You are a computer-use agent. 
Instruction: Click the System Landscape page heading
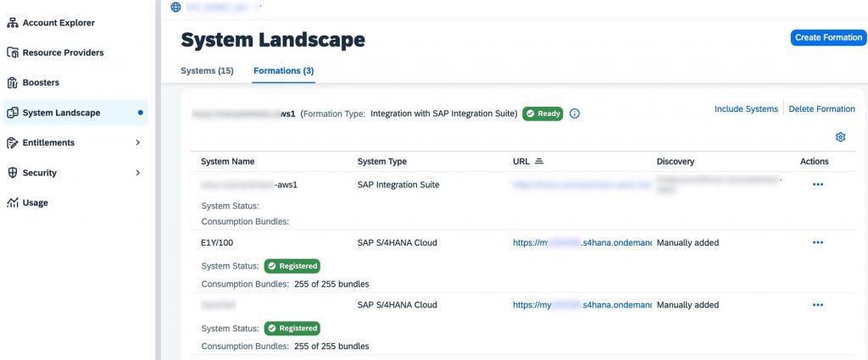click(x=273, y=40)
